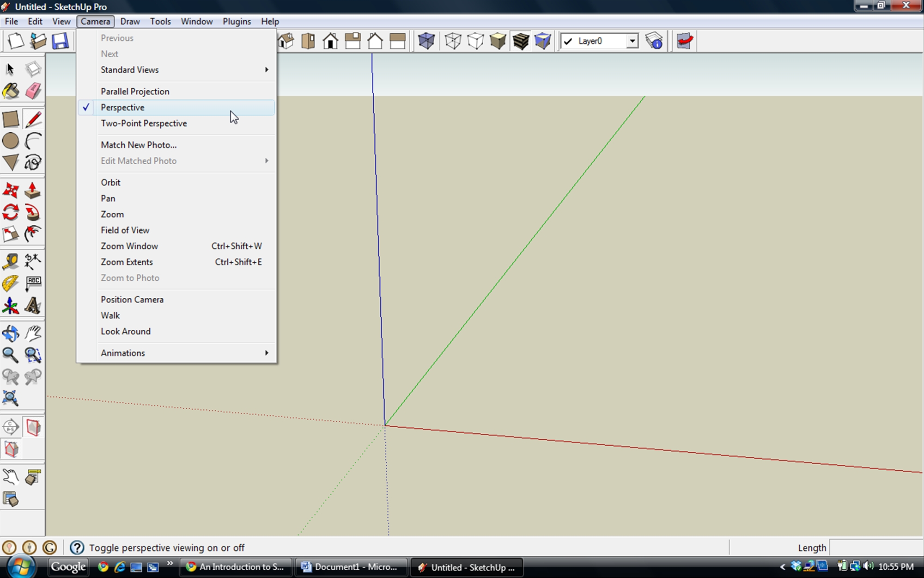Activate the Protractor tool
The width and height of the screenshot is (924, 578).
[11, 283]
